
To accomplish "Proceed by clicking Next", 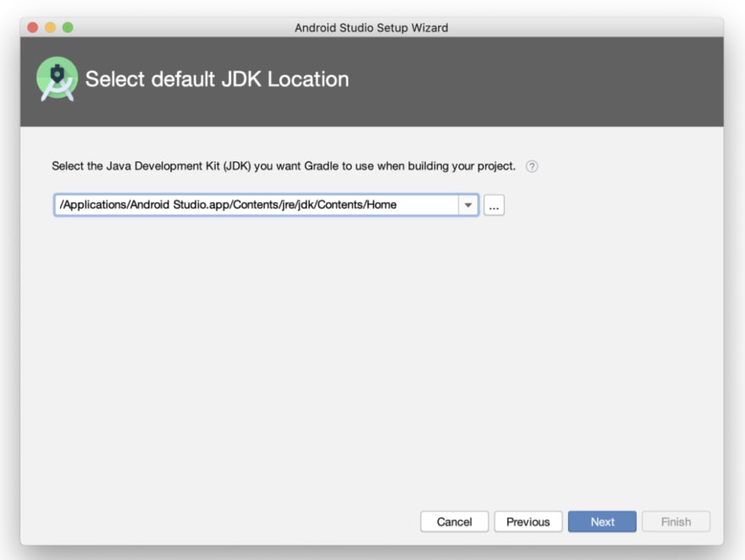I will [x=602, y=522].
